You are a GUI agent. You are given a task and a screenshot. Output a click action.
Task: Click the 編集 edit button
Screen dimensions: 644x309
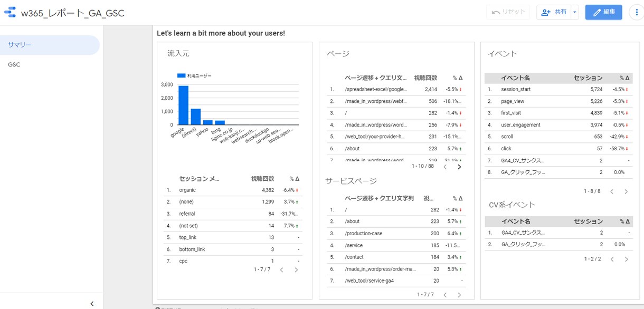[603, 12]
